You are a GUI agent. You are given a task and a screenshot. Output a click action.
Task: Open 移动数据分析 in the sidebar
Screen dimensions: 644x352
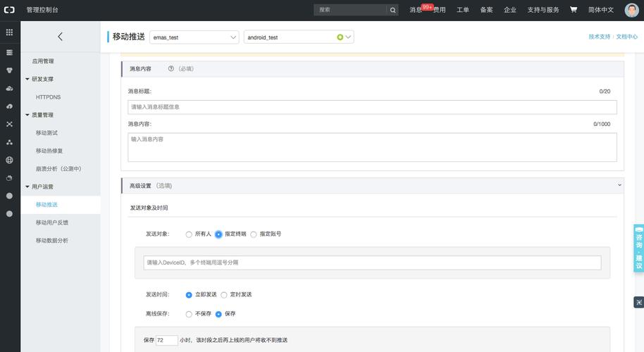coord(51,240)
